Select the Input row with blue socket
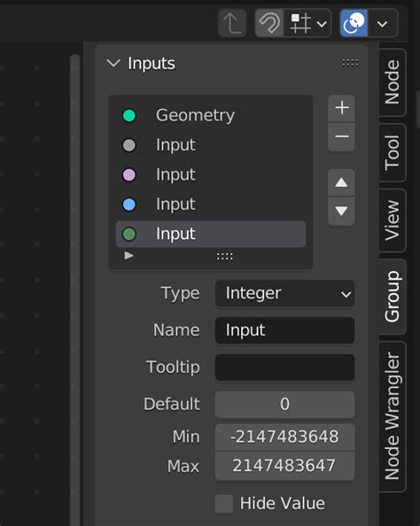 tap(211, 204)
